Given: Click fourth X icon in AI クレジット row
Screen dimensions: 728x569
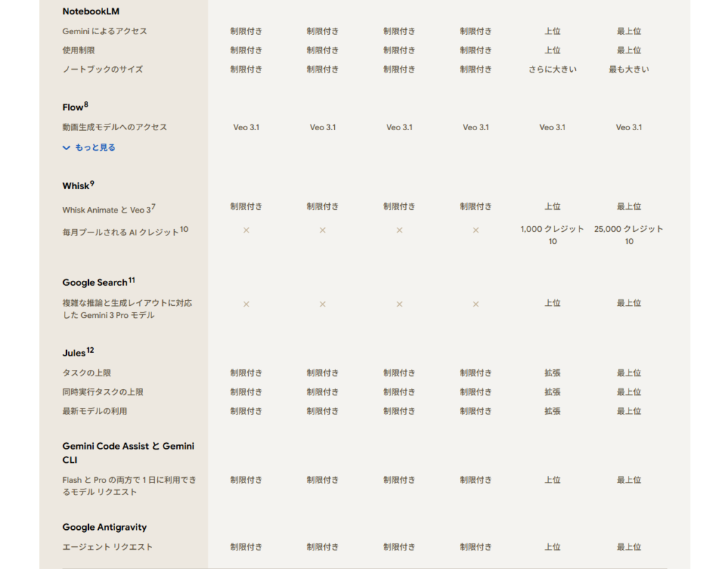Looking at the screenshot, I should (476, 230).
